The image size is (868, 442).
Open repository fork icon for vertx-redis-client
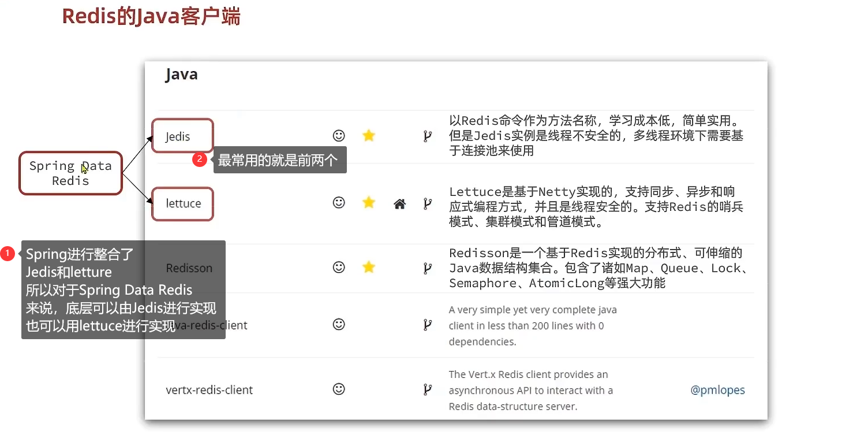[x=428, y=390]
